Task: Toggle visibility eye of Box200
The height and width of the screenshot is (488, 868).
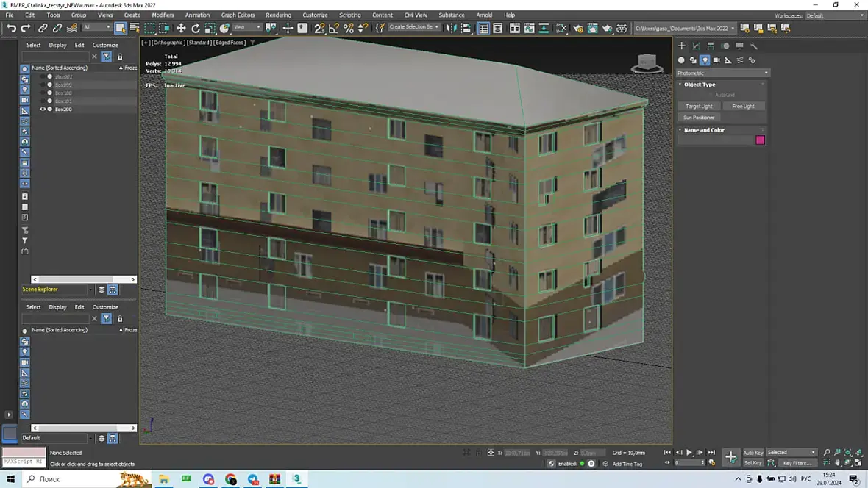Action: [x=43, y=110]
